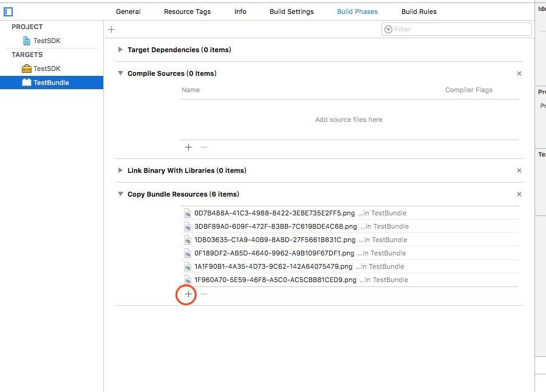Collapse Compile Sources section
Image resolution: width=546 pixels, height=392 pixels.
120,73
